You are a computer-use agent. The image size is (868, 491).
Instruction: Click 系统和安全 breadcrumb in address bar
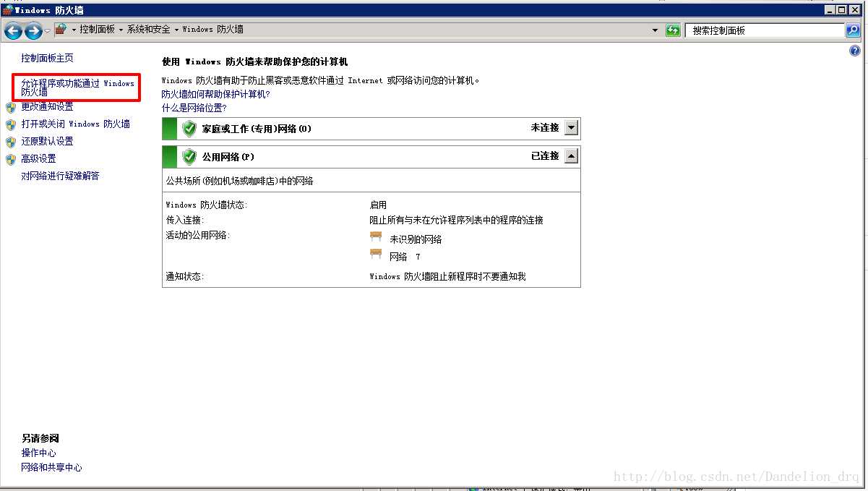pos(149,30)
